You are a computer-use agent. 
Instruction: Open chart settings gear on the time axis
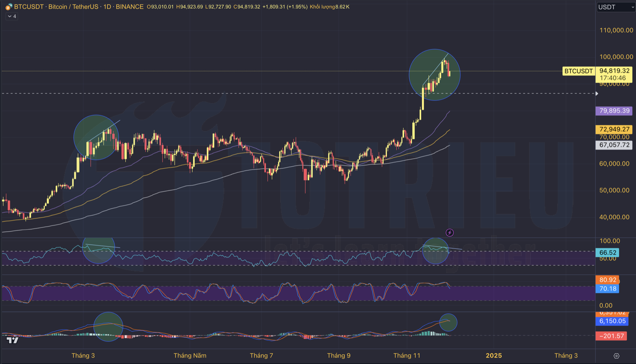617,356
